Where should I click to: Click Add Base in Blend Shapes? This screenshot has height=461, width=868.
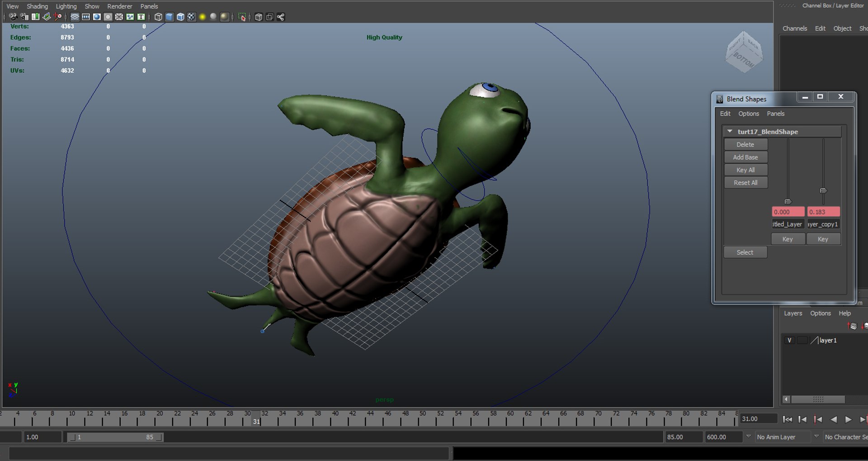[x=745, y=157]
